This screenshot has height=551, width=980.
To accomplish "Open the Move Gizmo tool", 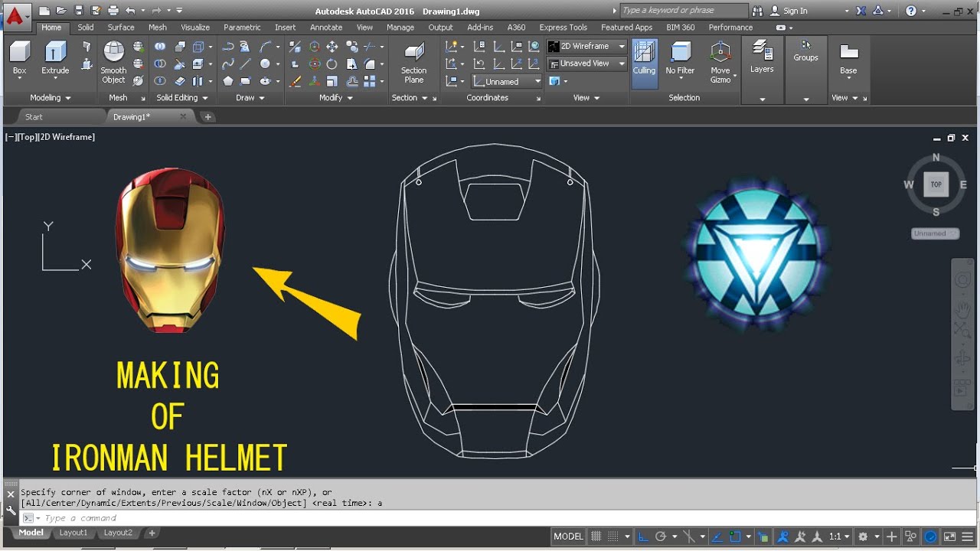I will coord(720,61).
